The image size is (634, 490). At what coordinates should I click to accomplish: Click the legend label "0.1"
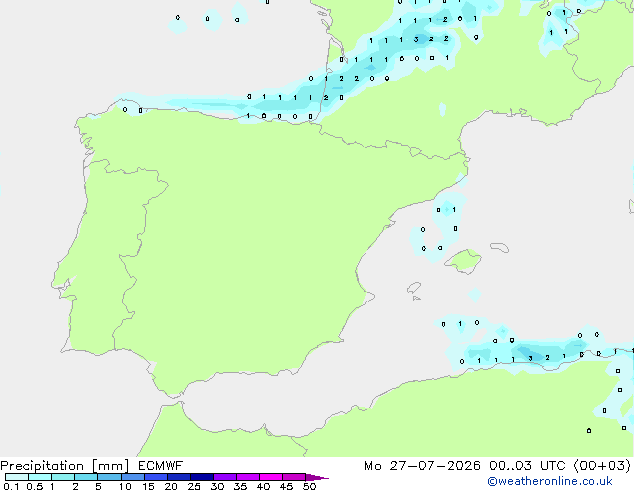point(11,486)
